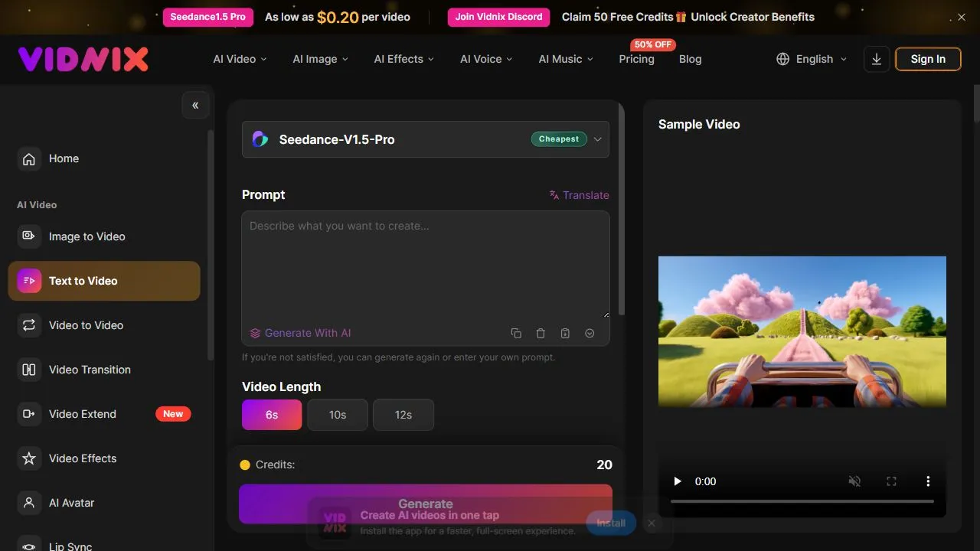The height and width of the screenshot is (551, 980).
Task: Expand the AI Voice menu
Action: 486,59
